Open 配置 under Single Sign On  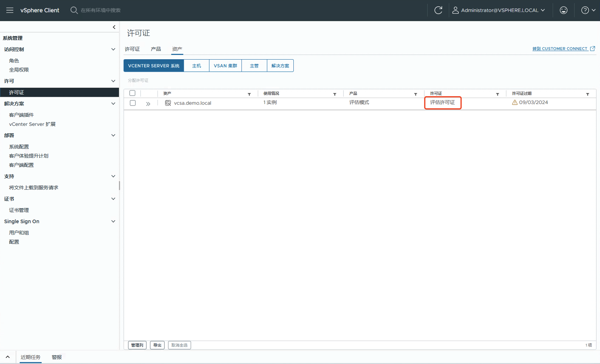14,242
